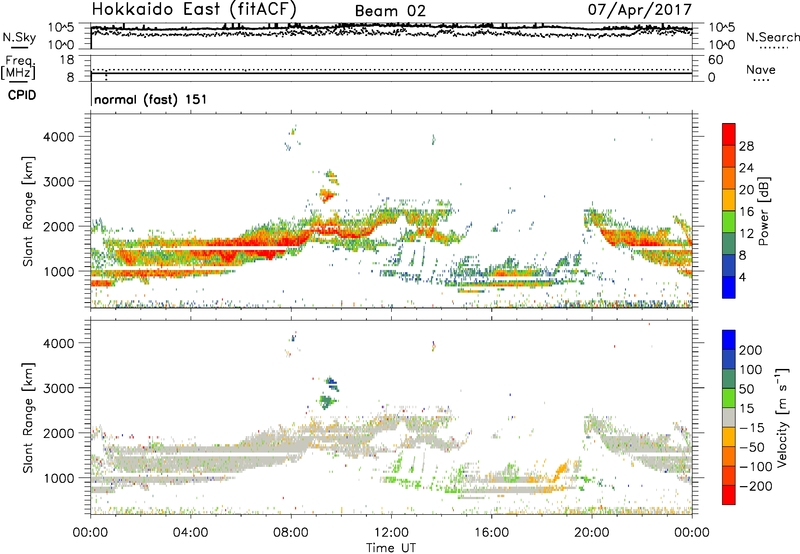The image size is (800, 554).
Task: Click the 'N.Sky' legend label
Action: (x=19, y=37)
